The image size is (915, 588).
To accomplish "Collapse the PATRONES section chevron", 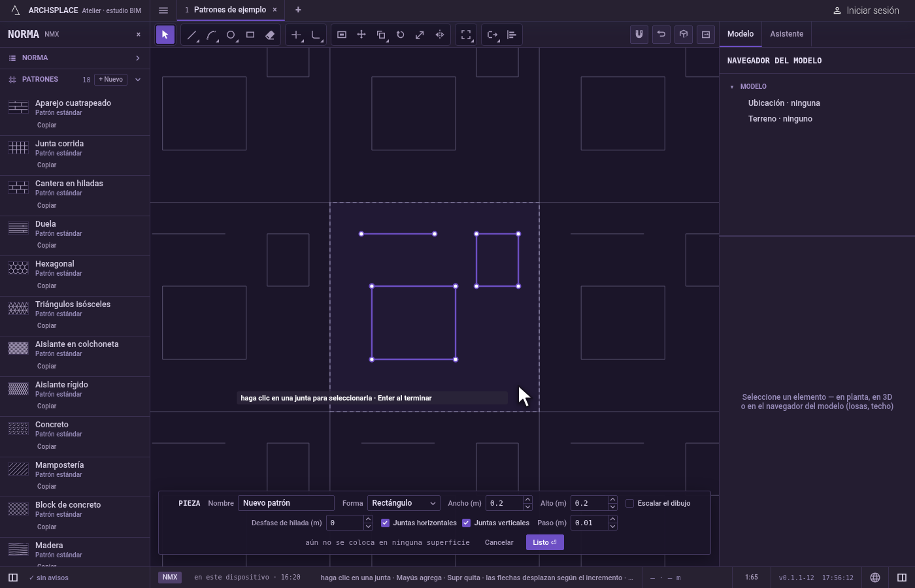I will (138, 80).
